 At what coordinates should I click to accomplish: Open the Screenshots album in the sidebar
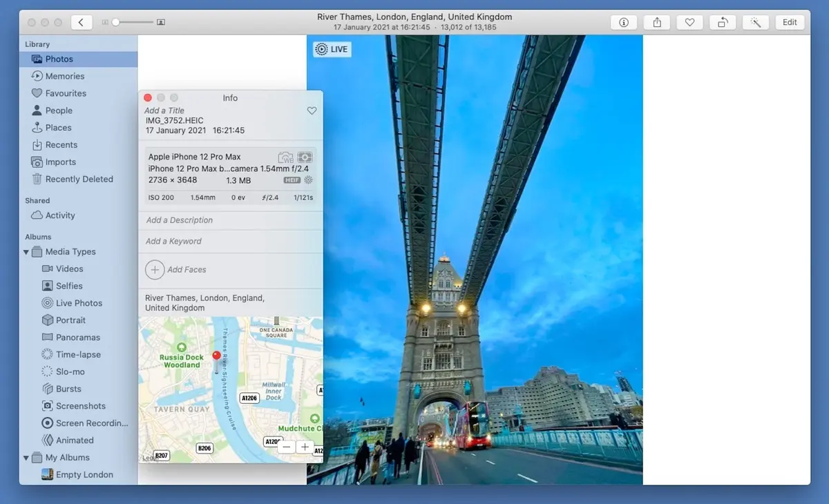point(77,406)
